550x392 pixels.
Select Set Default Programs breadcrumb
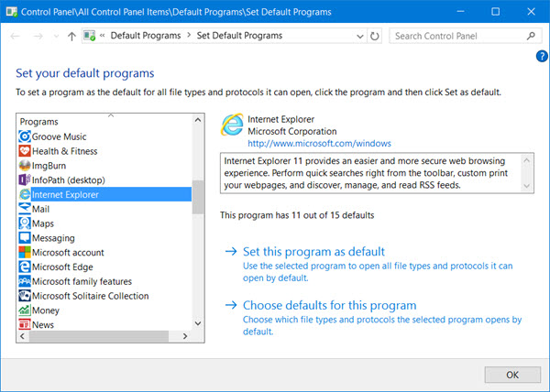pyautogui.click(x=239, y=36)
